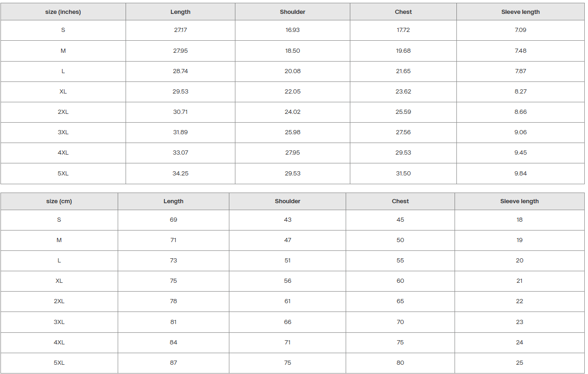Click the 'size (inches)' column header
This screenshot has height=374, width=588.
pos(63,12)
